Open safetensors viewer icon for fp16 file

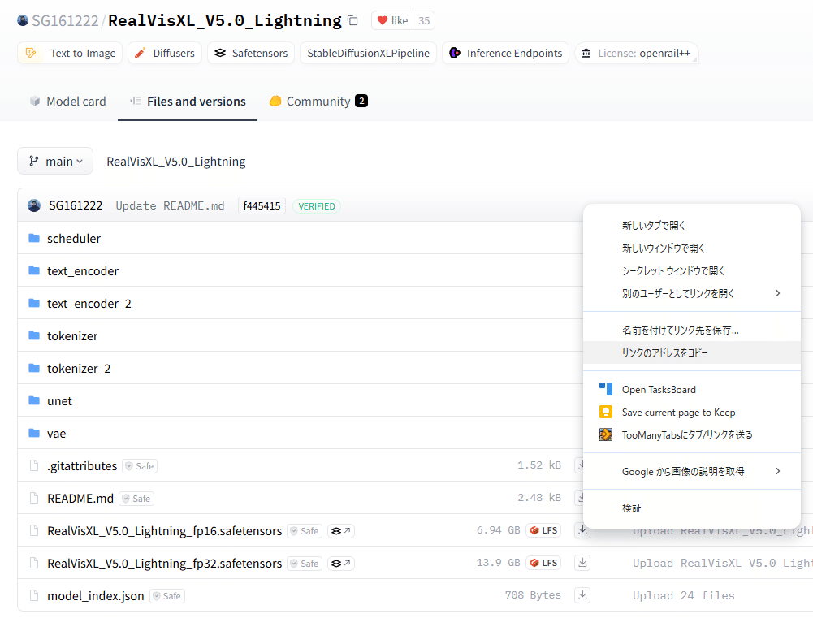340,531
